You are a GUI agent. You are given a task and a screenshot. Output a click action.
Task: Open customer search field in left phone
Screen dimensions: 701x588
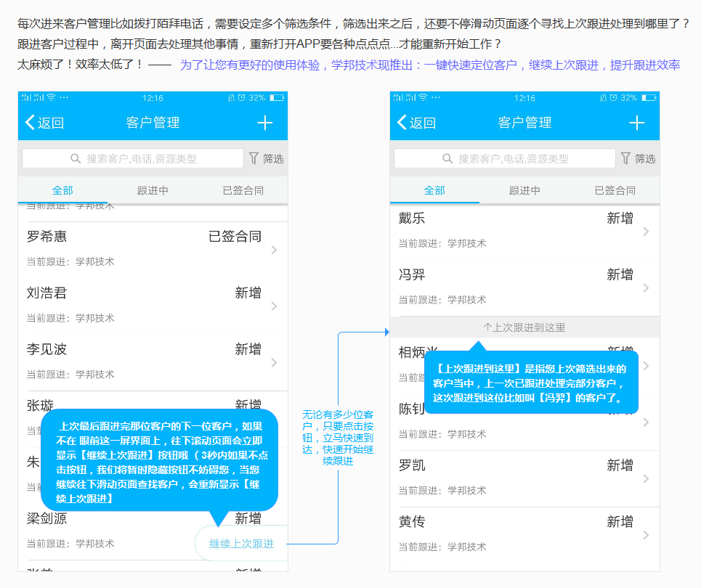point(133,159)
